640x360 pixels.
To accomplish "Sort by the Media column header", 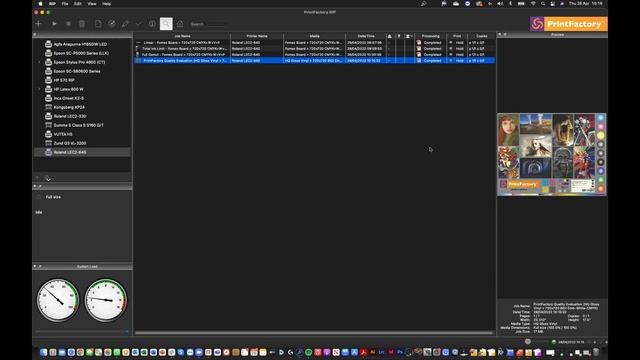I will 314,36.
